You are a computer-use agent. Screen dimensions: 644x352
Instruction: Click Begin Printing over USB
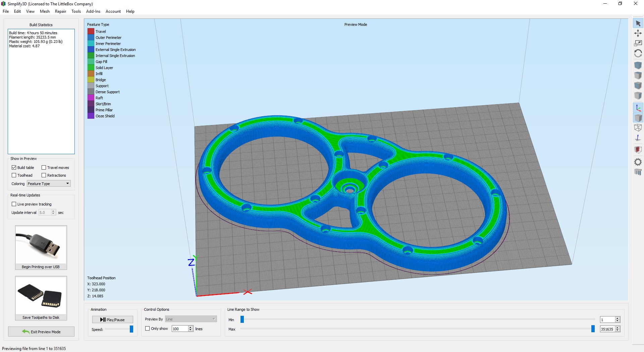(x=41, y=247)
